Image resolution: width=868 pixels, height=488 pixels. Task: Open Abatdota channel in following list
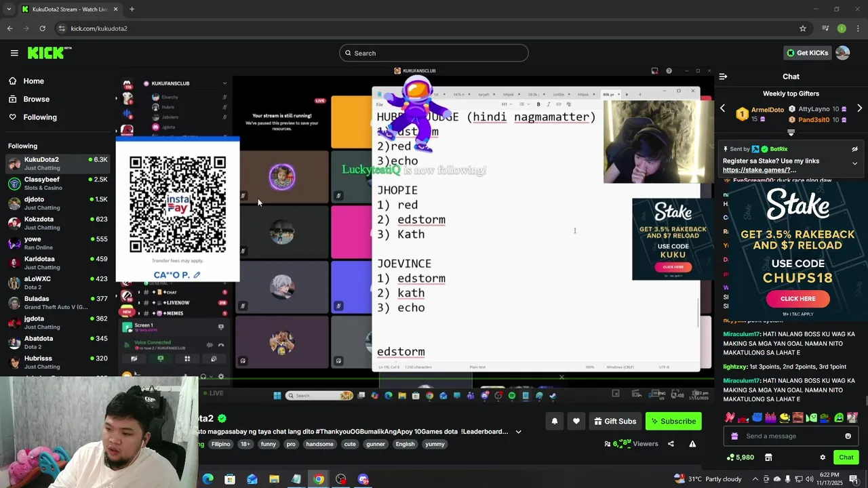(58, 342)
